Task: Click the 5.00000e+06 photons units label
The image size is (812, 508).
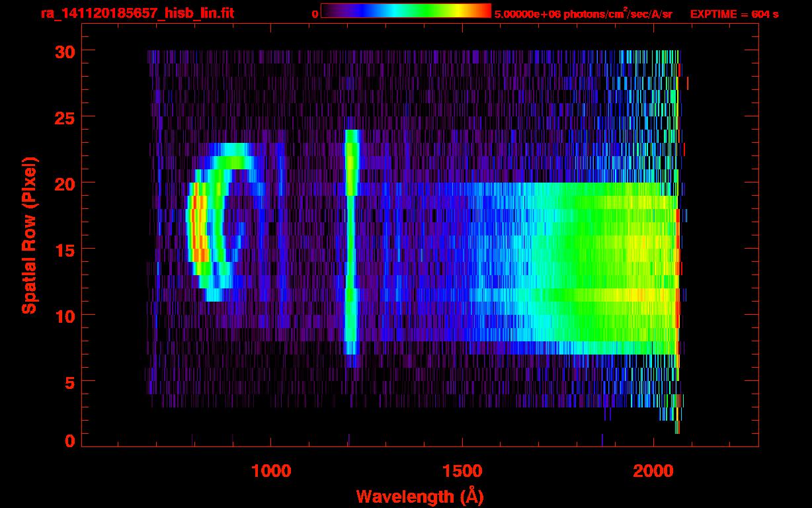Action: pyautogui.click(x=583, y=14)
